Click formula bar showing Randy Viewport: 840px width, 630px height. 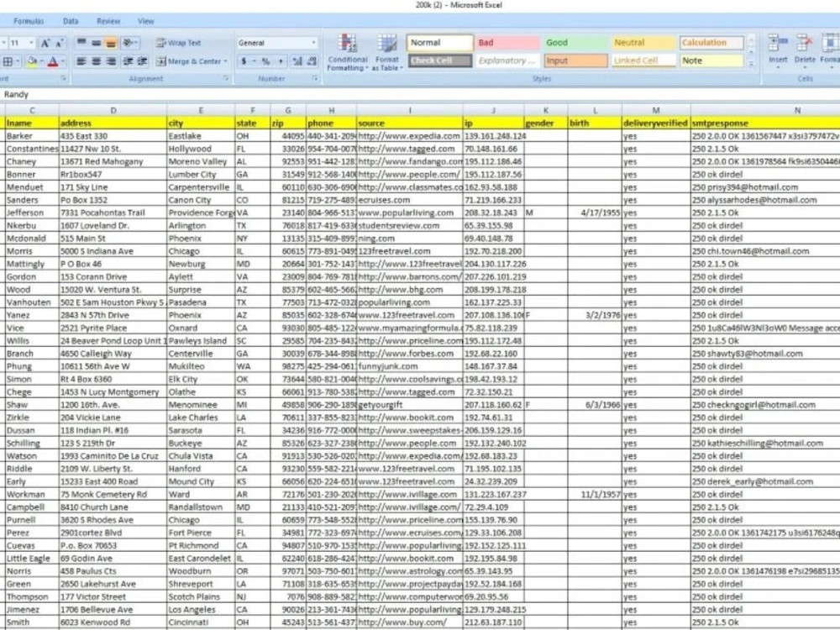420,94
